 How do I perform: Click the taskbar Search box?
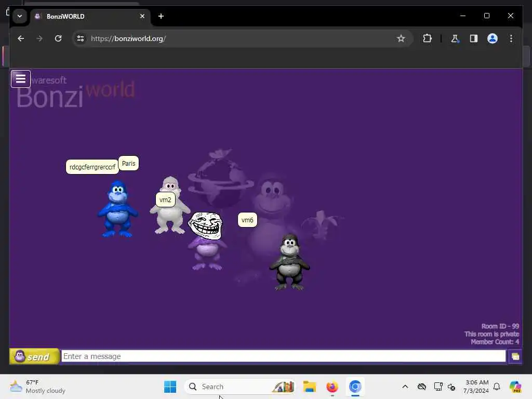[x=239, y=387]
